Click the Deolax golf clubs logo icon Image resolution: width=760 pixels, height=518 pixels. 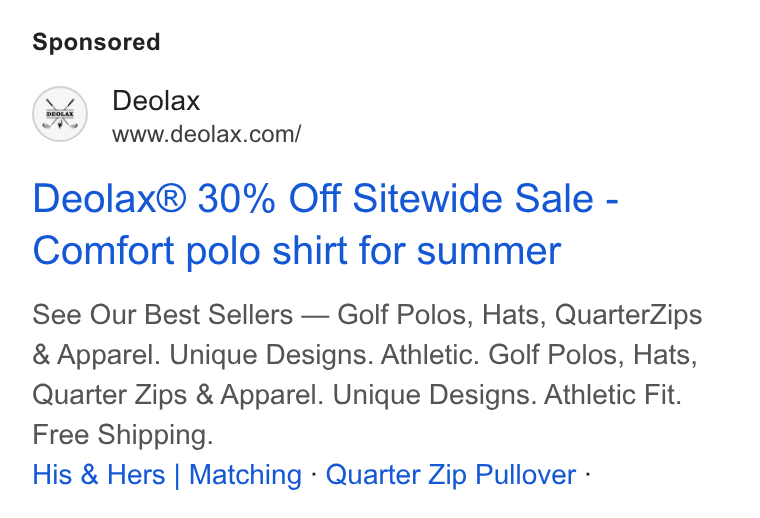click(x=60, y=114)
